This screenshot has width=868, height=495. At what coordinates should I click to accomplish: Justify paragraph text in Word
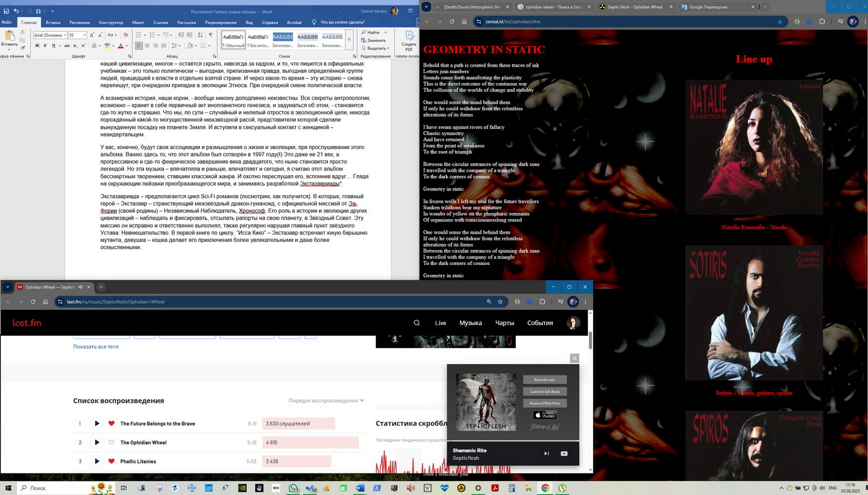tap(164, 46)
